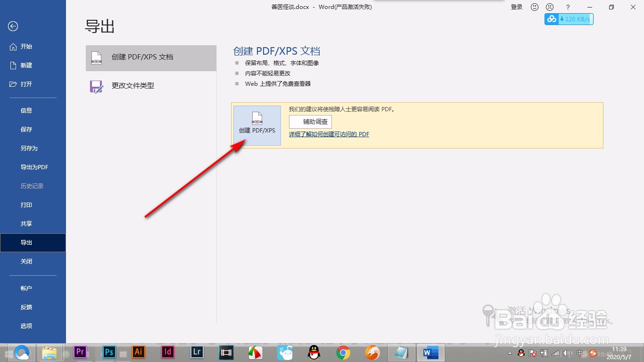Open link 详细了解如何创建可访问的 PDF
Screen dimensions: 644x362
[329, 134]
